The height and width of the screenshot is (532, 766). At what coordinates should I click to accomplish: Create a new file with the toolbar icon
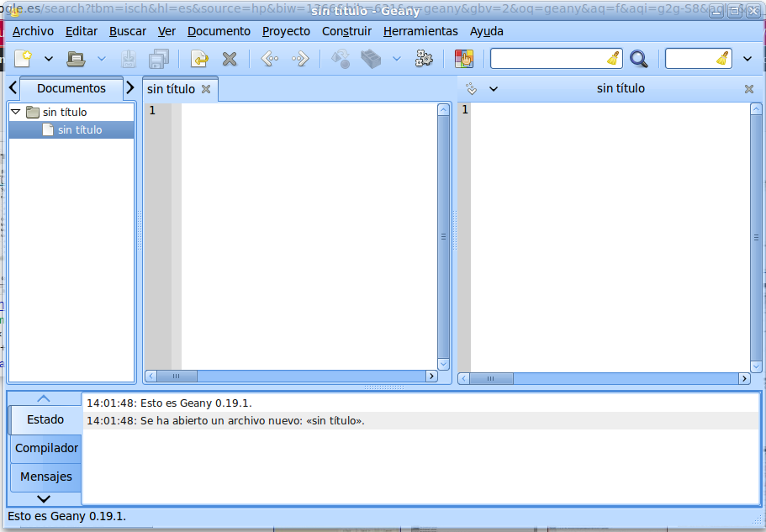[x=23, y=59]
